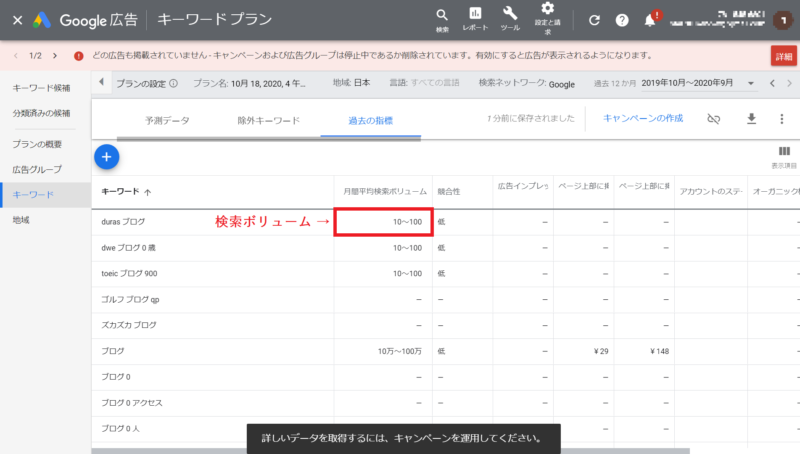Click the horizontal scrollbar at the bottom
Screen dimensions: 800x454
coord(390,451)
